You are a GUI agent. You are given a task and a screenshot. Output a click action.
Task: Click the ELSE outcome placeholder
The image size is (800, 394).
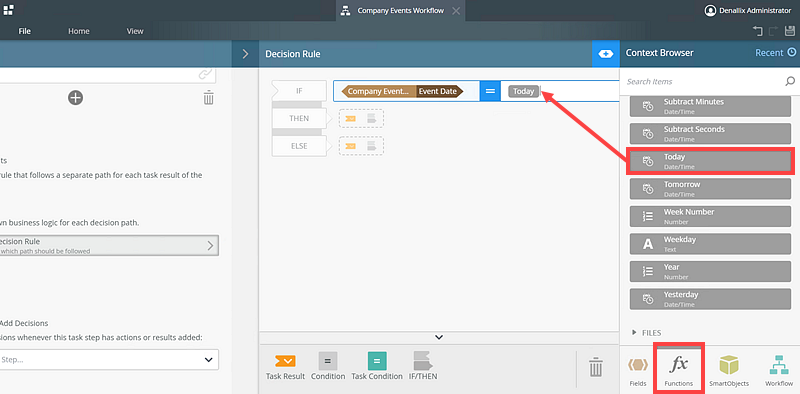pyautogui.click(x=361, y=146)
